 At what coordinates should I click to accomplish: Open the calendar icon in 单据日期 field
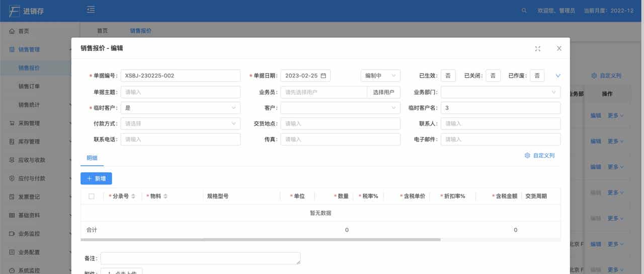click(x=324, y=76)
